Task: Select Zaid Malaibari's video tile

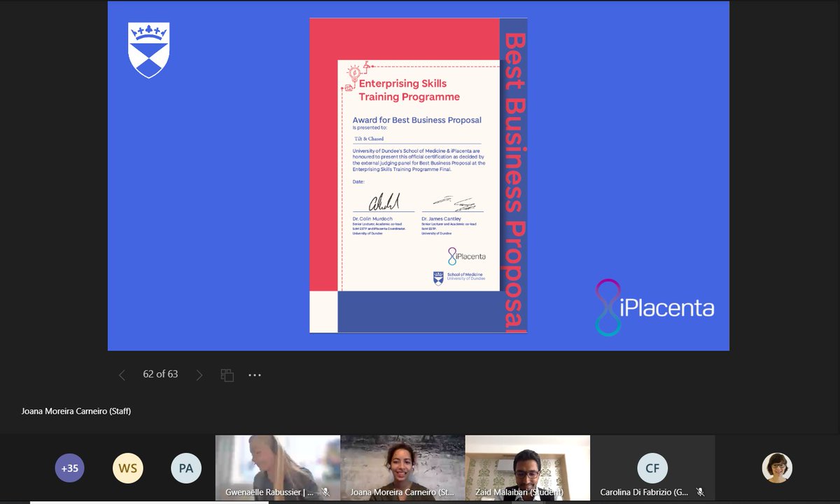Action: 527,468
